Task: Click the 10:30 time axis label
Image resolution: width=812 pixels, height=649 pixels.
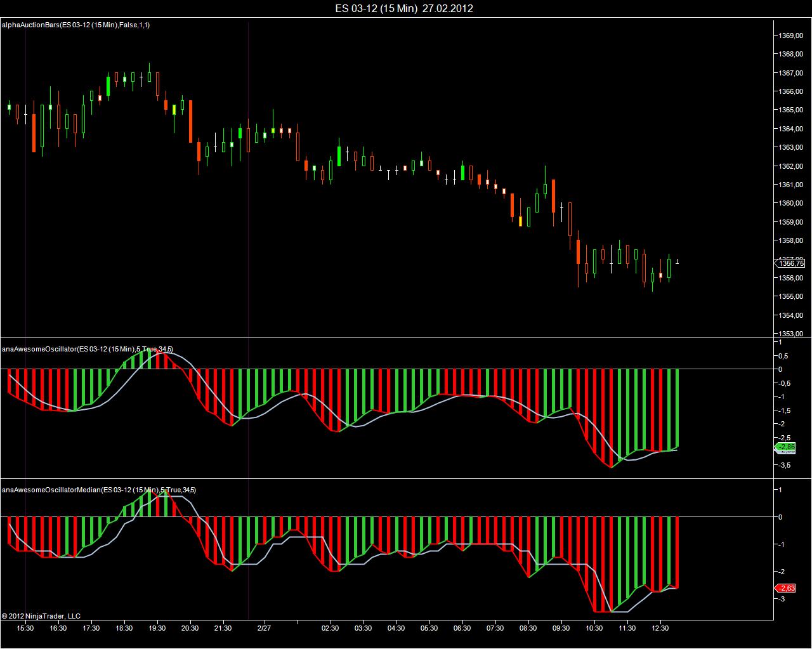Action: (x=594, y=628)
